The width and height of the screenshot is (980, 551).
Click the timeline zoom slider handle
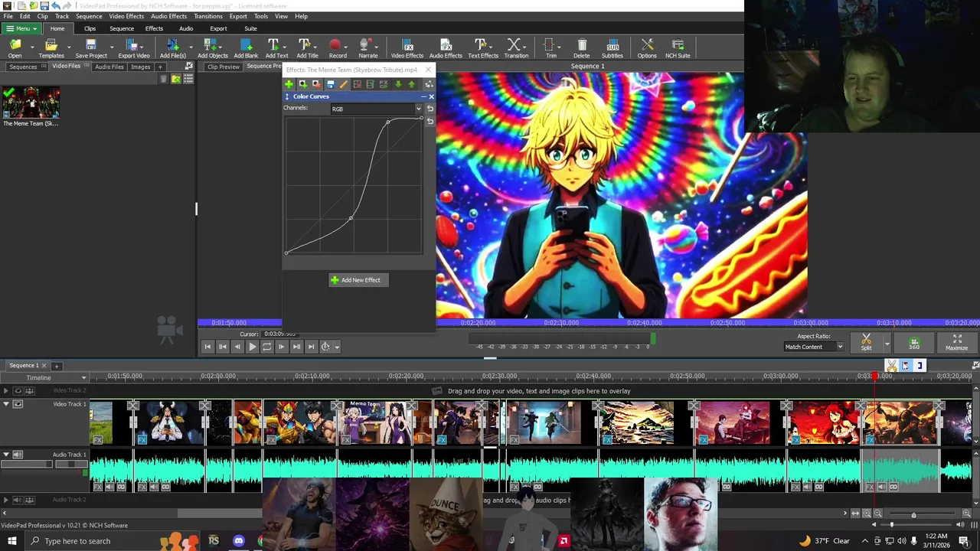(913, 514)
